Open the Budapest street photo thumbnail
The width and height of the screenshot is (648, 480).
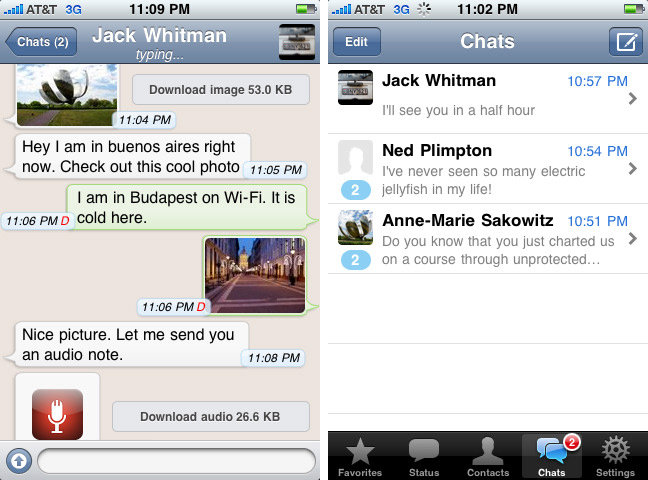click(255, 275)
